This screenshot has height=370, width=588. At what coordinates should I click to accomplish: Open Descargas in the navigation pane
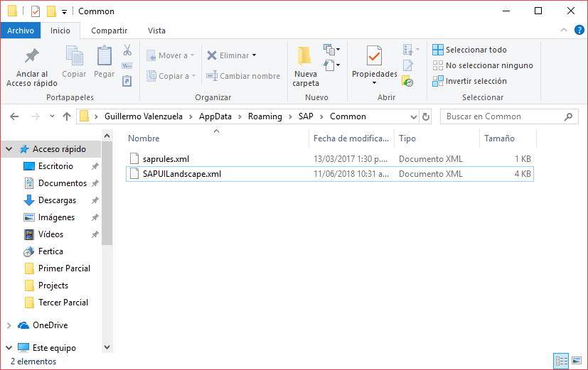click(57, 200)
